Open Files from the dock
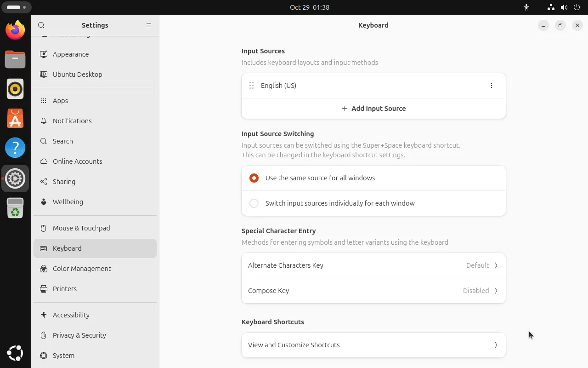The width and height of the screenshot is (588, 368). [15, 60]
